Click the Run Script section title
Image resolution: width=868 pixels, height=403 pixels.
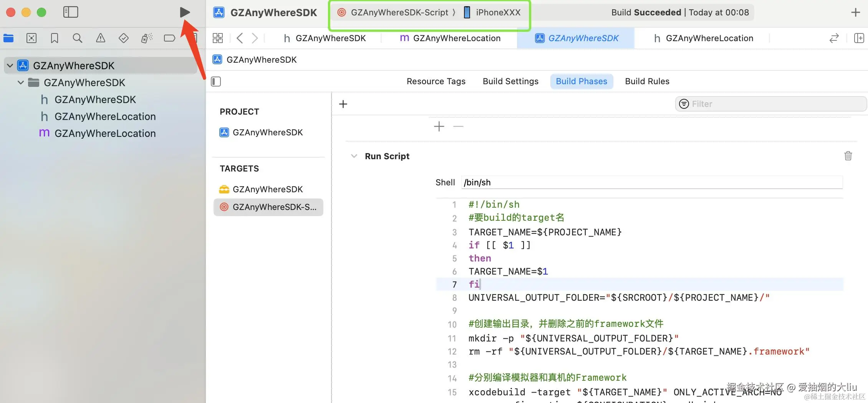387,156
